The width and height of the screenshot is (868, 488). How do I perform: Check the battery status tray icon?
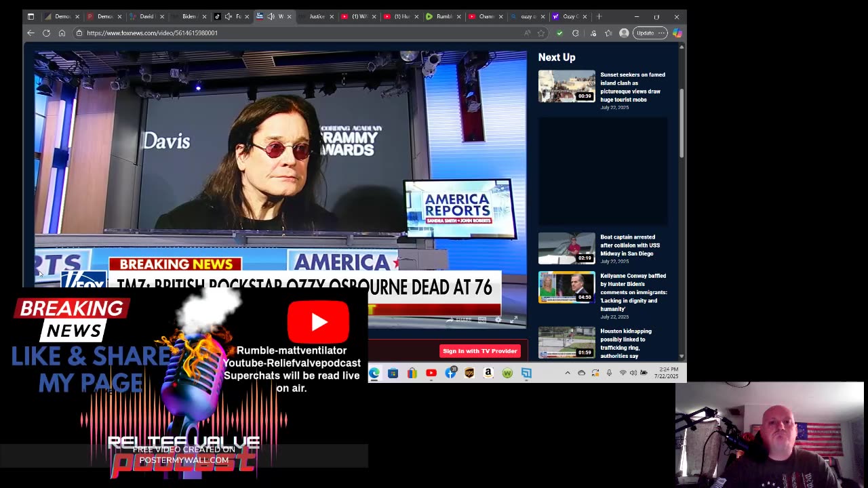tap(644, 373)
